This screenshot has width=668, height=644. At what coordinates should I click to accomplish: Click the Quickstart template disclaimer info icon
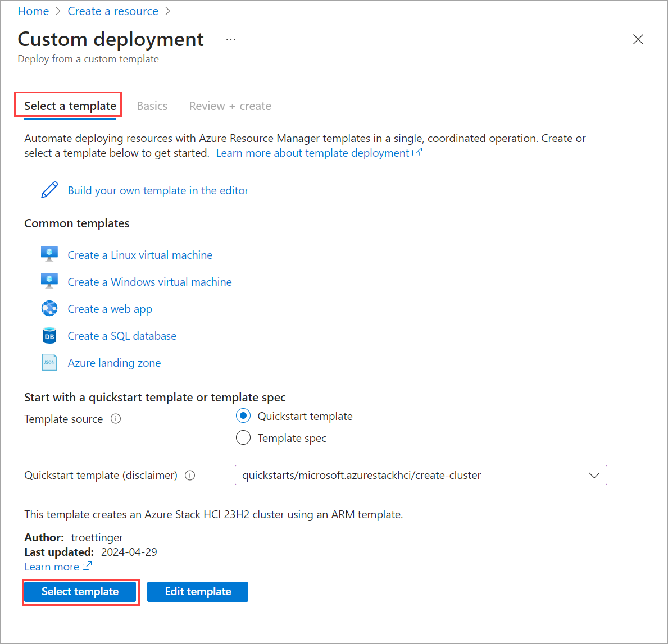[x=190, y=476]
